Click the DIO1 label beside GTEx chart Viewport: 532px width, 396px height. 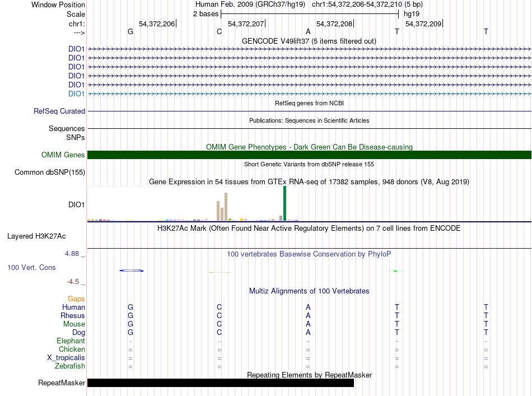76,204
